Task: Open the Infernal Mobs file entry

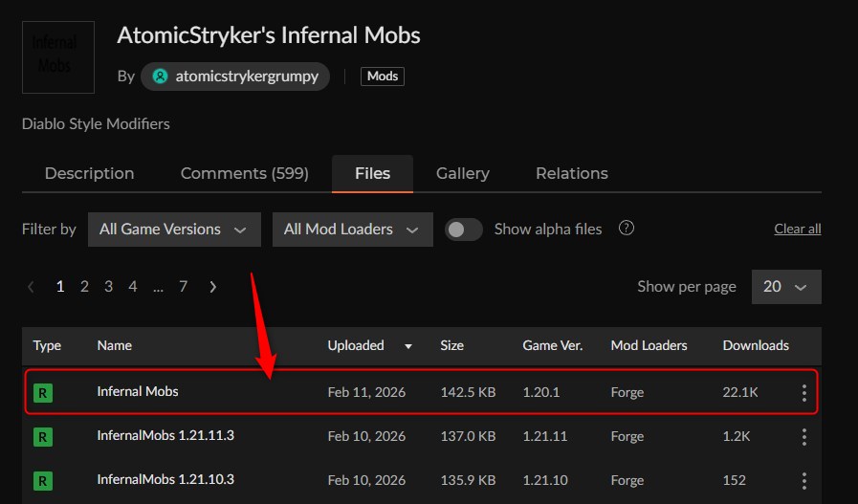Action: click(x=138, y=391)
